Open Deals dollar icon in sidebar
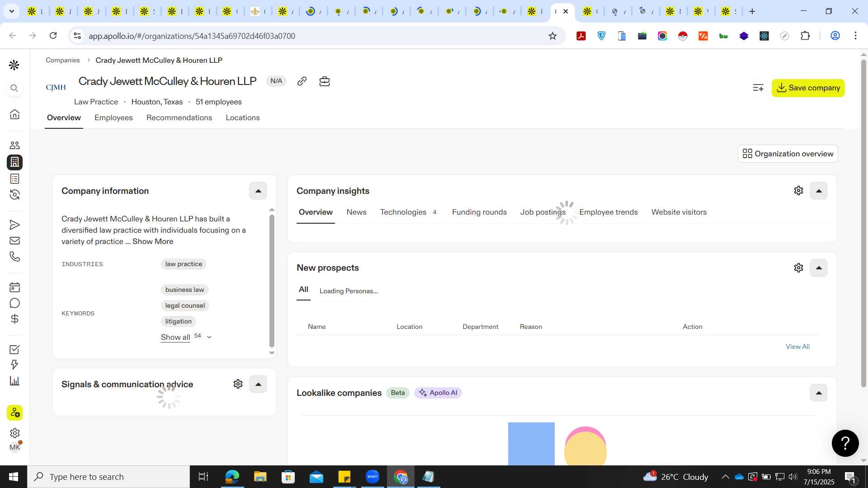 point(14,319)
